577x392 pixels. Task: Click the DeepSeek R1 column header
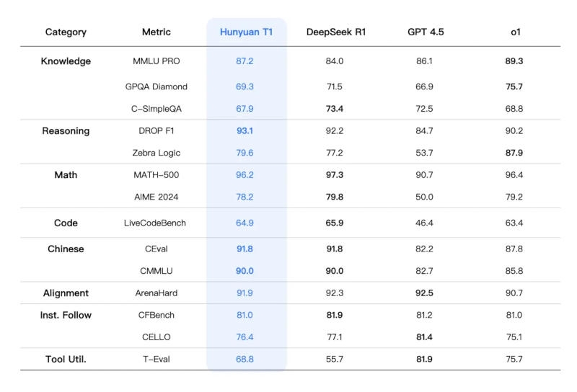(335, 32)
